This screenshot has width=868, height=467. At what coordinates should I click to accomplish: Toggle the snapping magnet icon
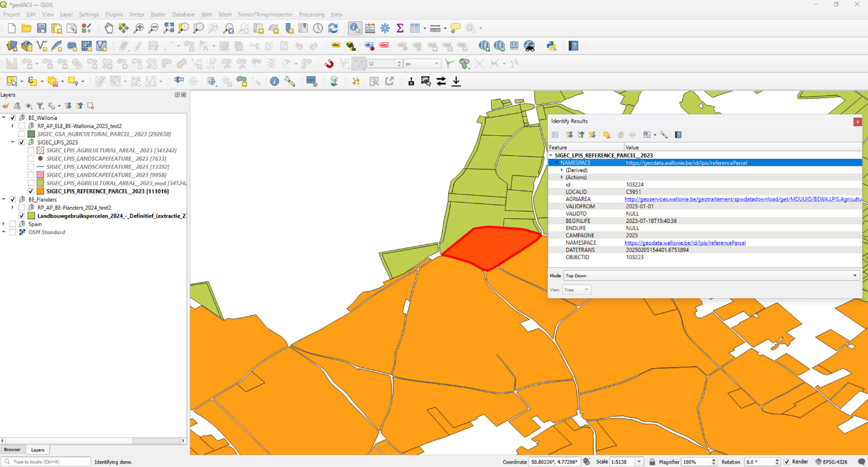(329, 64)
